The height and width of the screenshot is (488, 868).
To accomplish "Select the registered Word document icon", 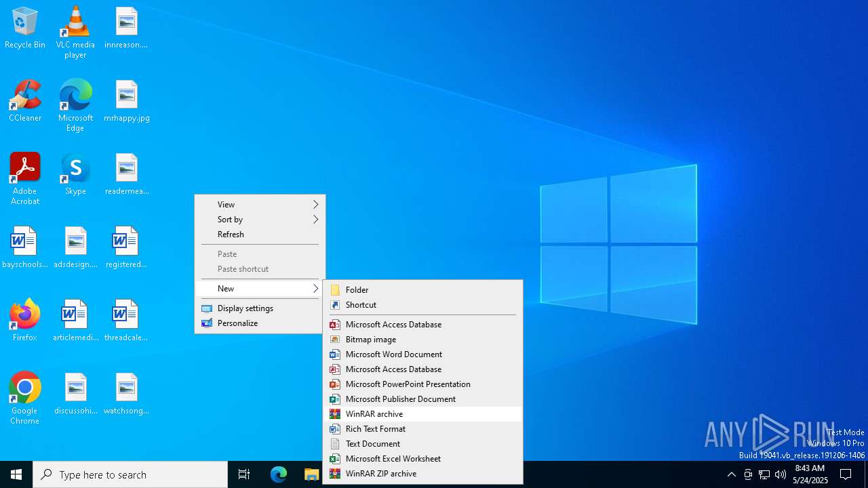I will pos(127,247).
